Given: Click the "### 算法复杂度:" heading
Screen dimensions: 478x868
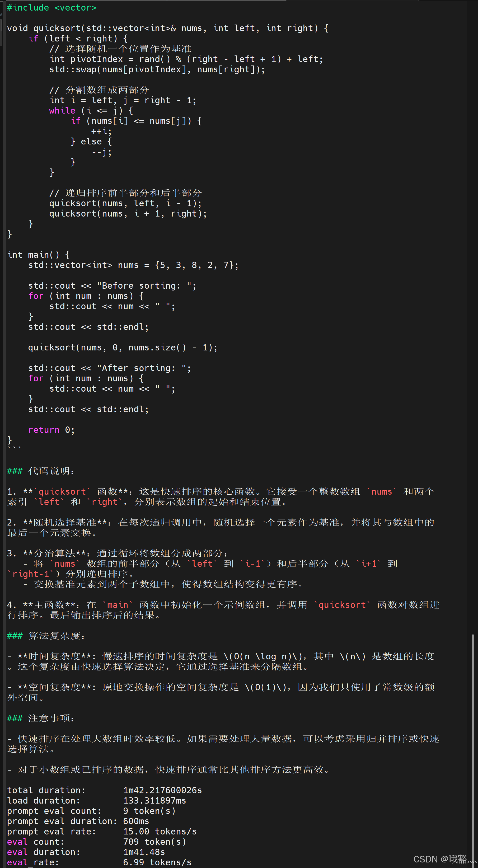Looking at the screenshot, I should pyautogui.click(x=46, y=636).
